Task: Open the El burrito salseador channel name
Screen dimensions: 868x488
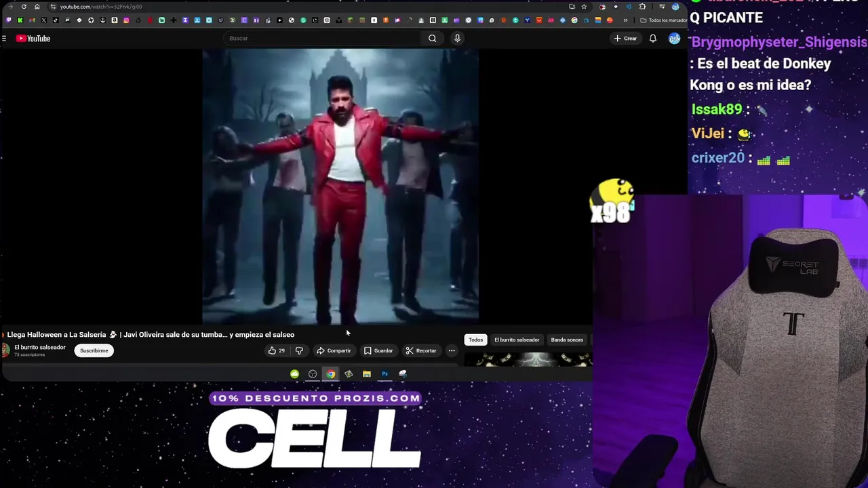Action: (x=40, y=347)
